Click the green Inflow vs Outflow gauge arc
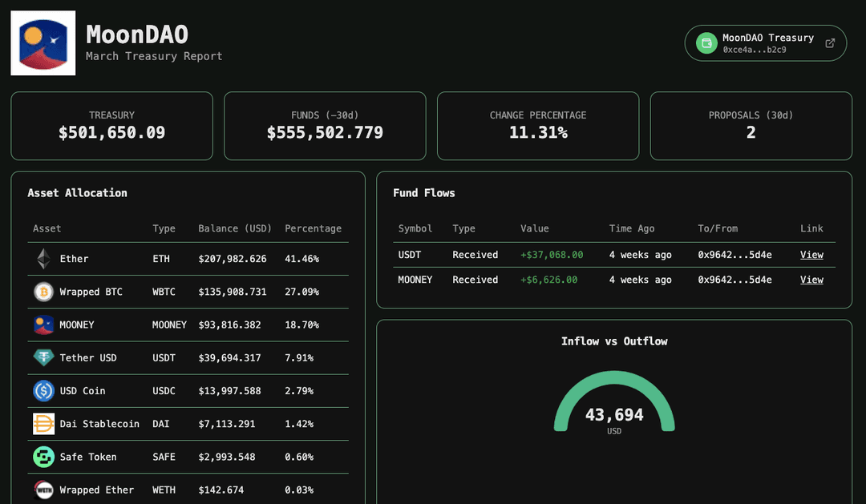Image resolution: width=866 pixels, height=504 pixels. 614,377
